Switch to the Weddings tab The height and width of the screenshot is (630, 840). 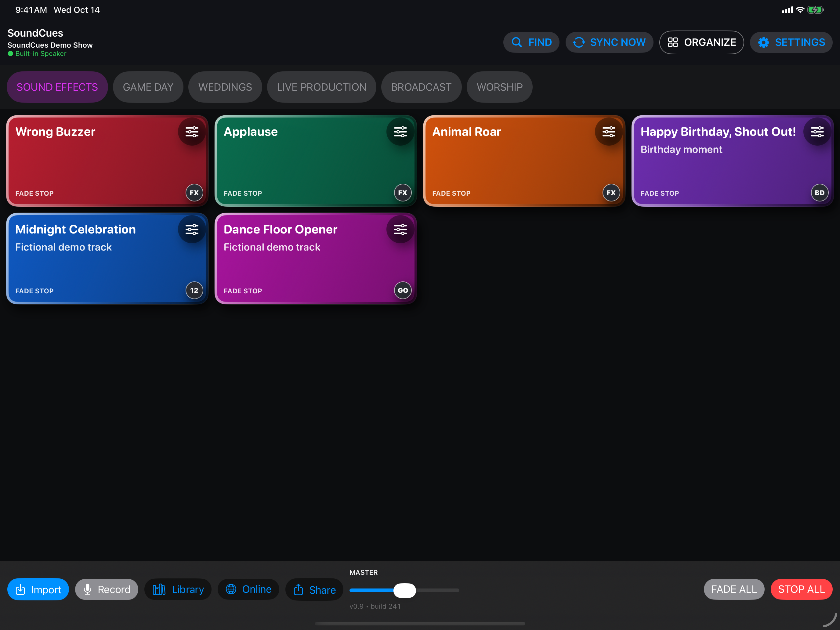coord(225,87)
